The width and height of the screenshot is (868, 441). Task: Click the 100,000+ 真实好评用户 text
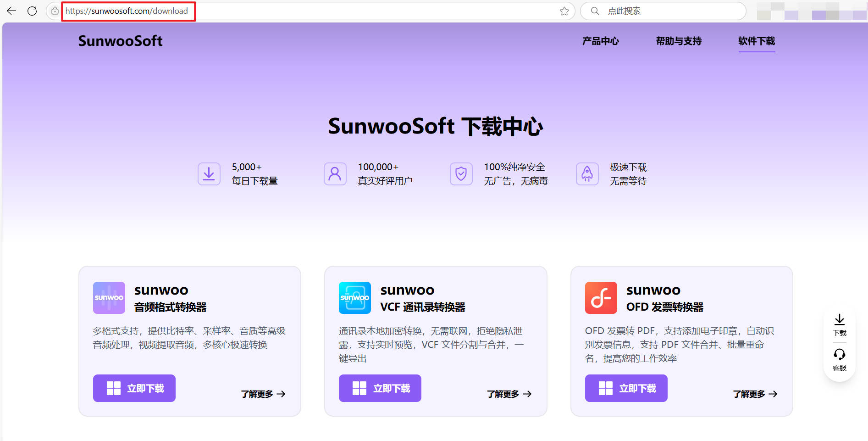tap(385, 174)
